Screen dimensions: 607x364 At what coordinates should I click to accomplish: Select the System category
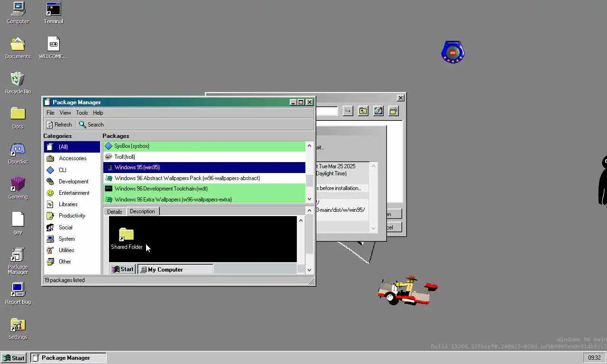click(72, 239)
